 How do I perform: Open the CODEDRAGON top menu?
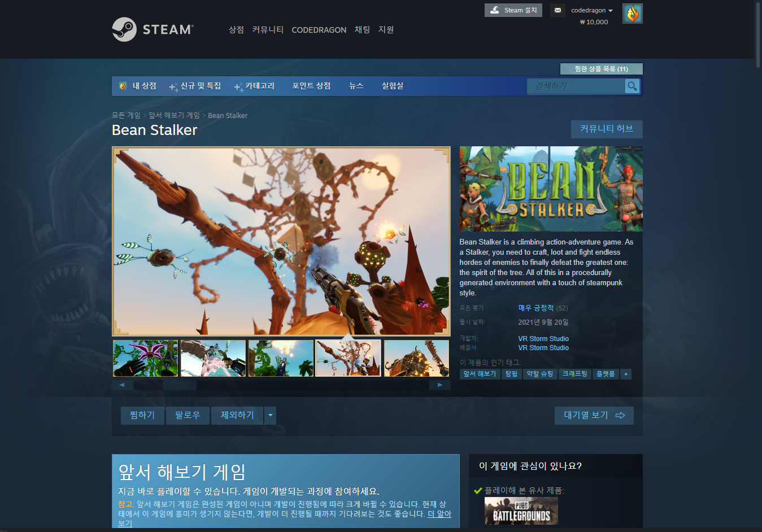coord(319,30)
